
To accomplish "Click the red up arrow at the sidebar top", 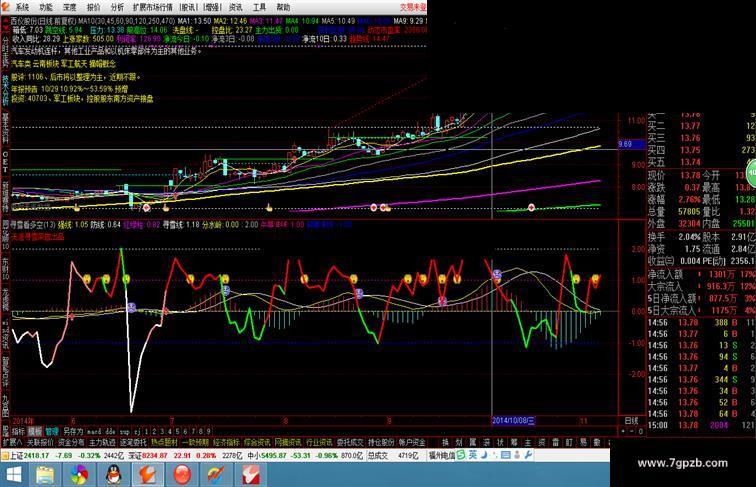I will click(5, 21).
